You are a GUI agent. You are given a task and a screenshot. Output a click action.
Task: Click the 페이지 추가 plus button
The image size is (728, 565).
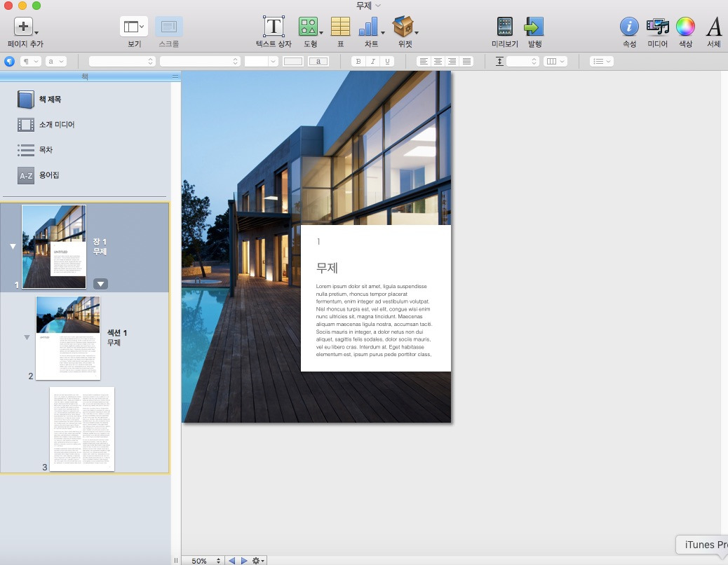[23, 27]
